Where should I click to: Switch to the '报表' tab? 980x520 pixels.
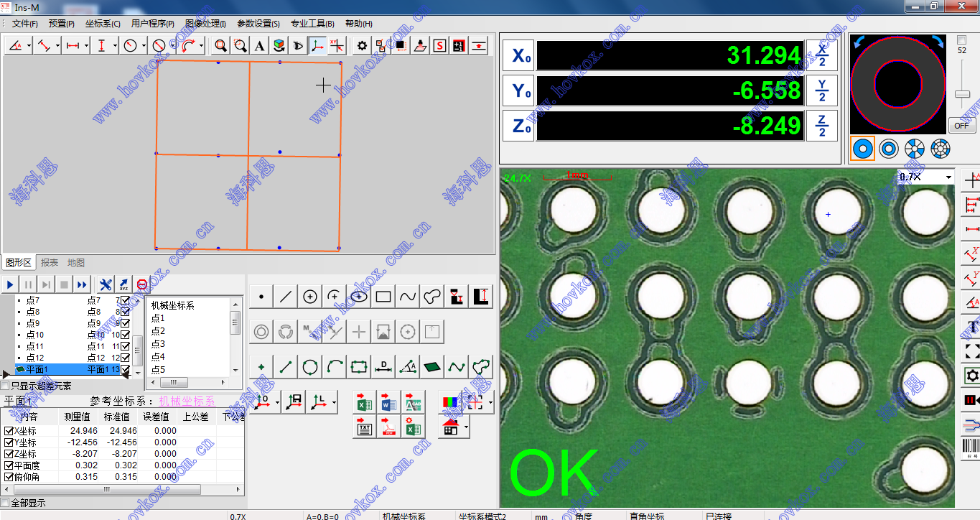click(50, 263)
